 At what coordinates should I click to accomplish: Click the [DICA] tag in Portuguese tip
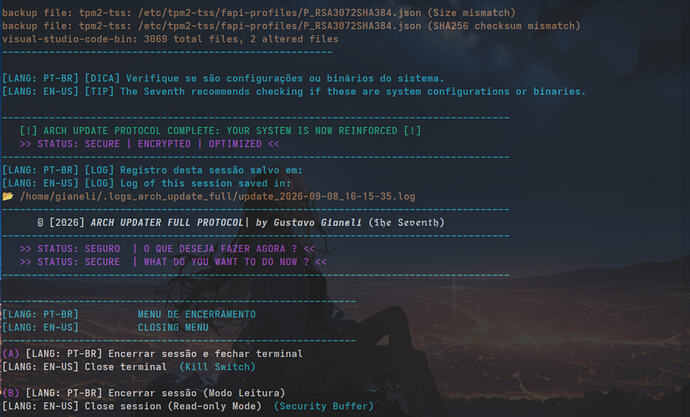point(102,78)
